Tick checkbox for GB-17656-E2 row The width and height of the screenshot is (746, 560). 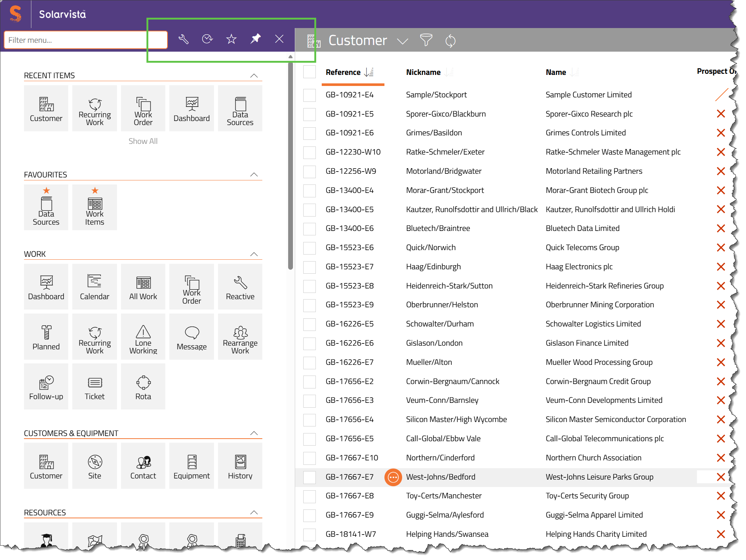coord(310,382)
